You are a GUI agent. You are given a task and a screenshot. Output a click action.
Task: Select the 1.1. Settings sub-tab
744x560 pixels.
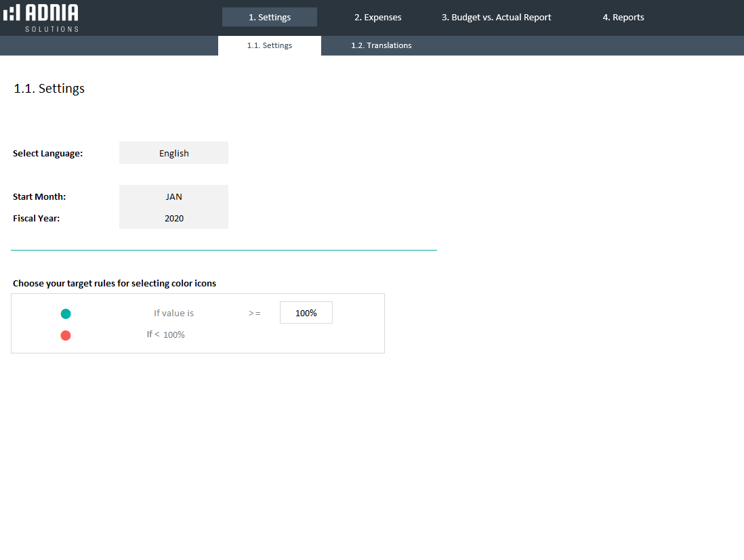click(270, 45)
